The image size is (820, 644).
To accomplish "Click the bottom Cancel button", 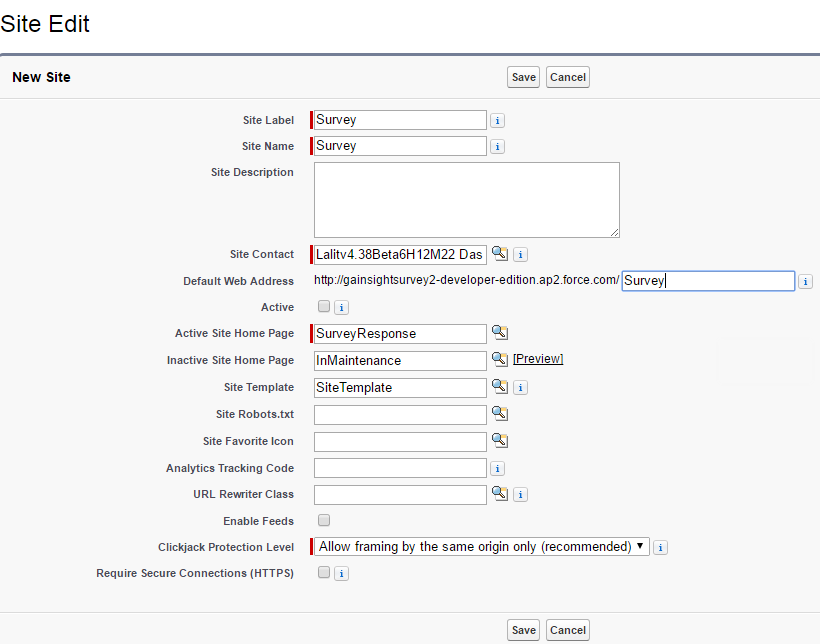I will (x=567, y=630).
